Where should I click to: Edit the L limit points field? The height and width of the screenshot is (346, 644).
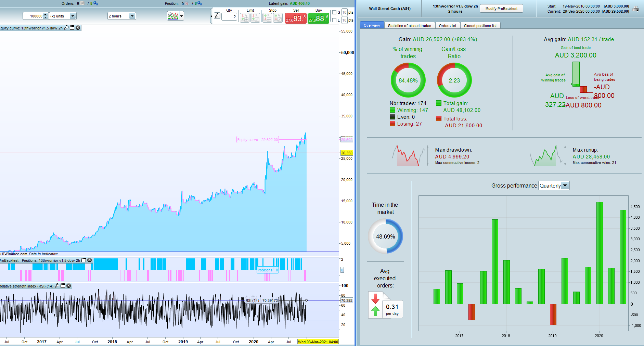pos(345,21)
